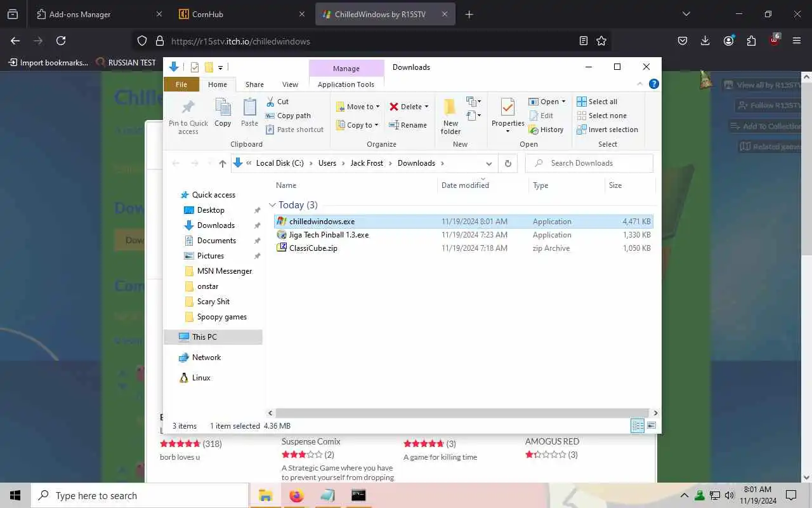Customize Quick Access Toolbar dropdown

point(221,67)
